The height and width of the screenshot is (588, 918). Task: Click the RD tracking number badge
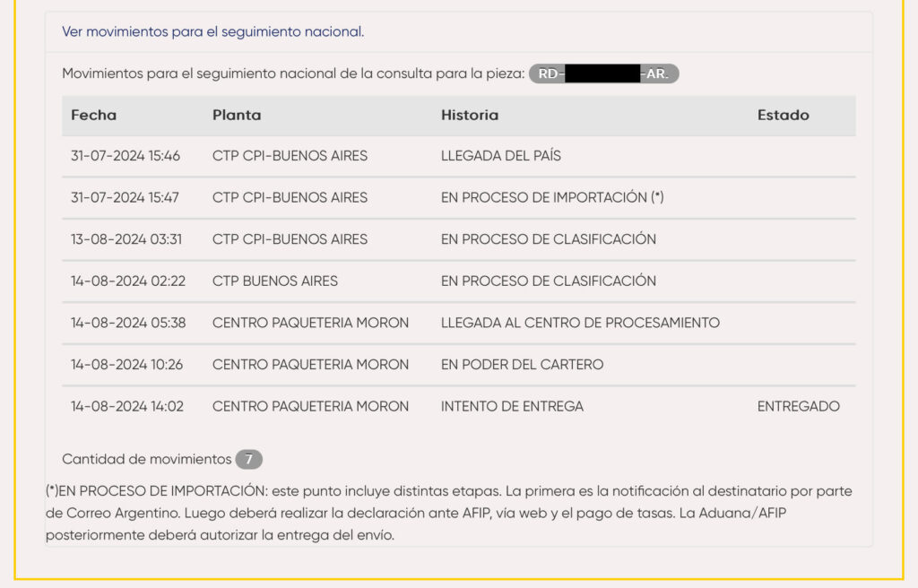pos(603,73)
